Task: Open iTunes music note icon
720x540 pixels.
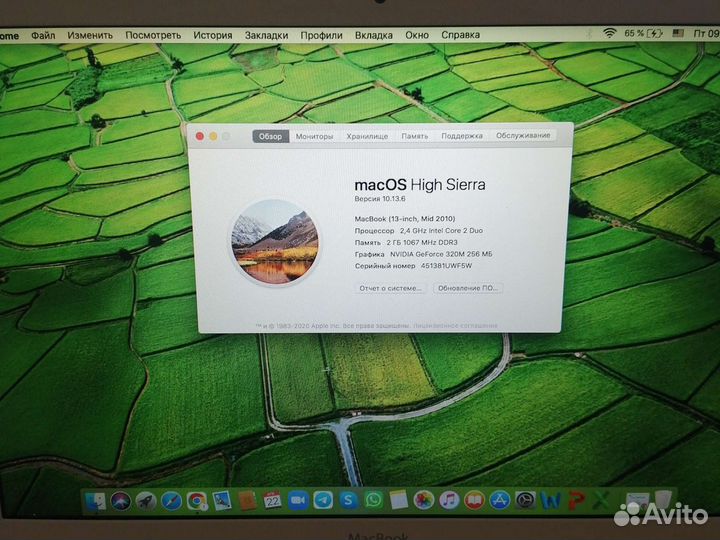Action: coord(449,500)
